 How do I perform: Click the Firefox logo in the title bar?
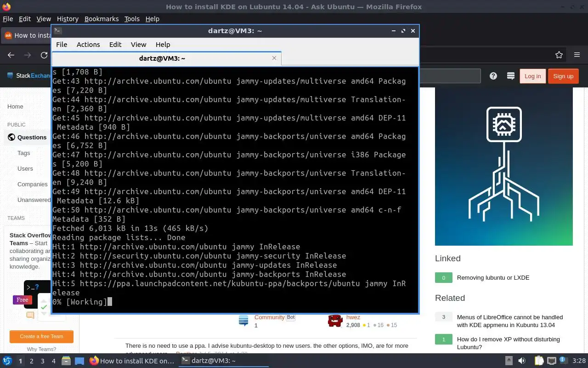tap(6, 6)
